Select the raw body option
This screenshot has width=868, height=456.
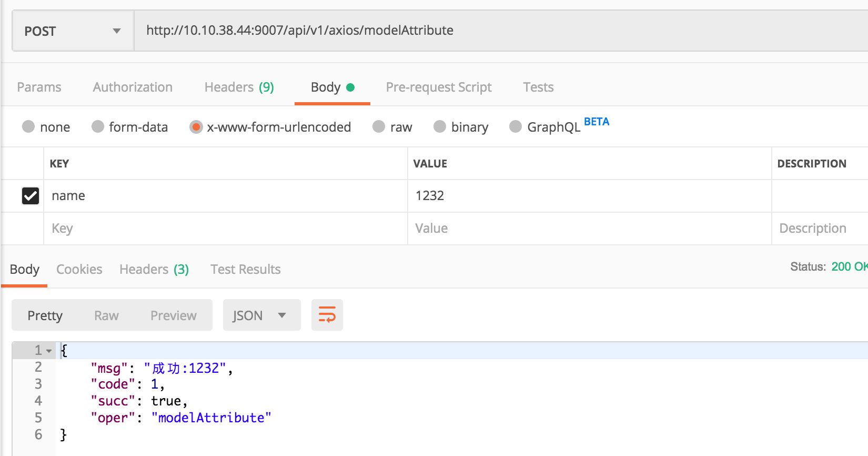click(x=392, y=127)
